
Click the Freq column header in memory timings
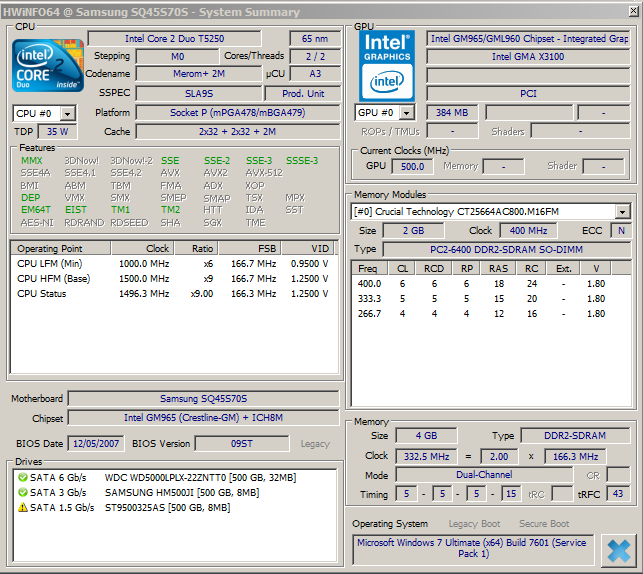[370, 269]
